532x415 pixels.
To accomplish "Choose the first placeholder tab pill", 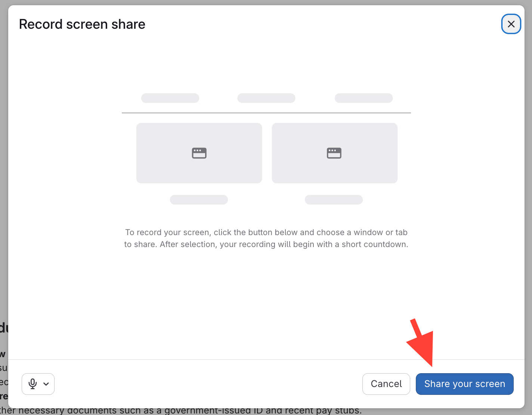I will click(x=170, y=98).
